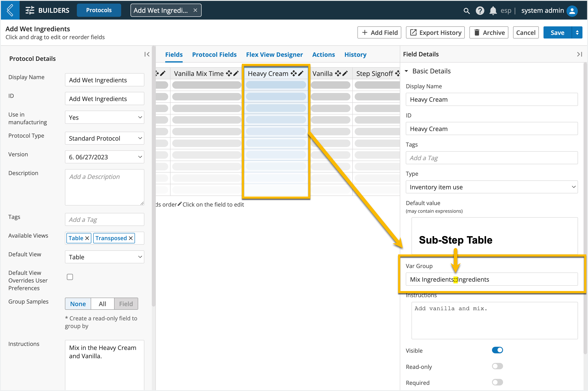The image size is (588, 391).
Task: Click the protocol Instructions text area
Action: (105, 365)
